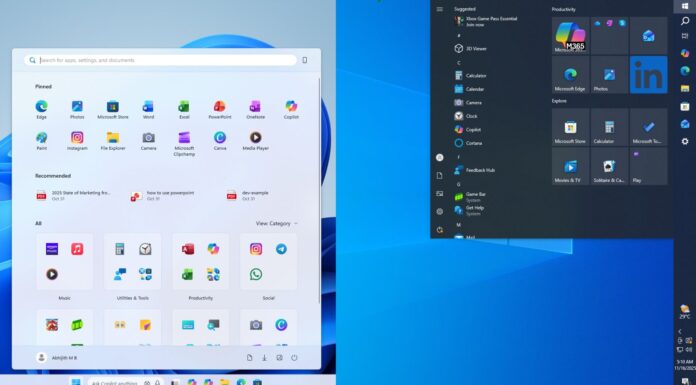The image size is (696, 385).
Task: Show hidden icons in the Windows 10 tray
Action: [x=680, y=331]
